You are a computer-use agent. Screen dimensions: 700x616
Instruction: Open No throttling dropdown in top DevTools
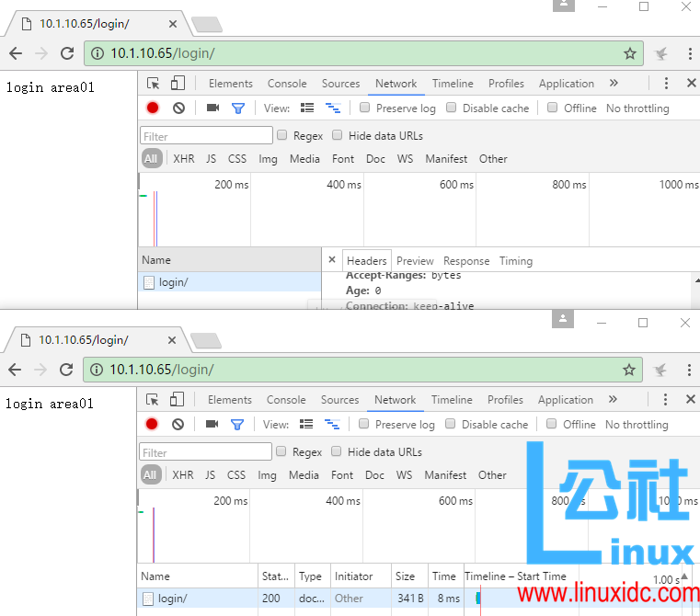pos(637,108)
